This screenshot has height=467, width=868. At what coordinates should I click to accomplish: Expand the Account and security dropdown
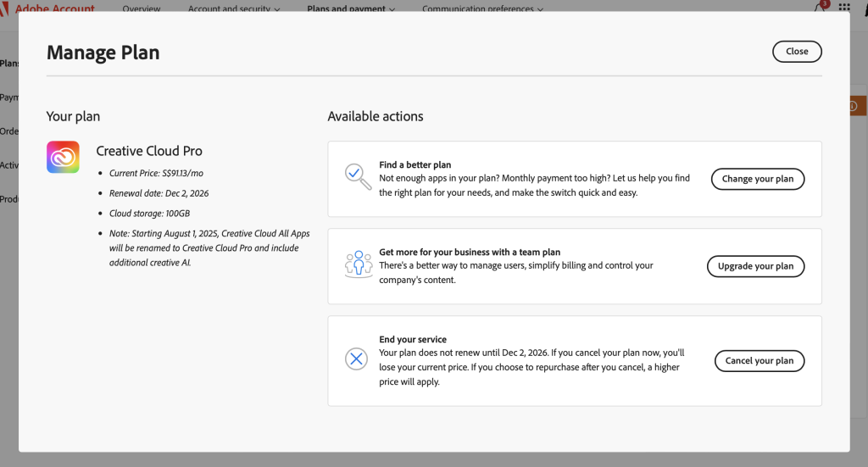[235, 8]
